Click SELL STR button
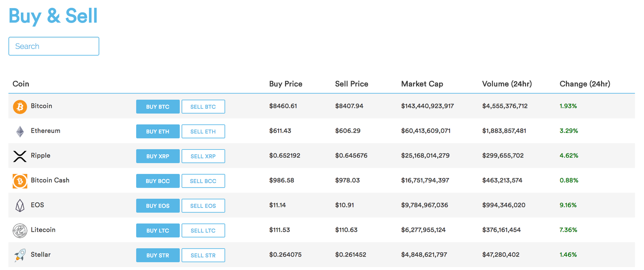Viewport: 644px width, 270px height. click(x=203, y=255)
